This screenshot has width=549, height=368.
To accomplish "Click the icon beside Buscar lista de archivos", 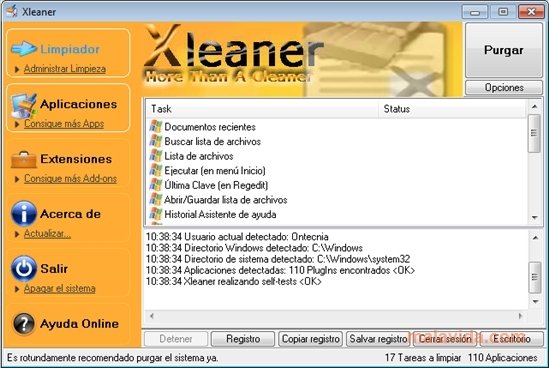I will (x=156, y=141).
